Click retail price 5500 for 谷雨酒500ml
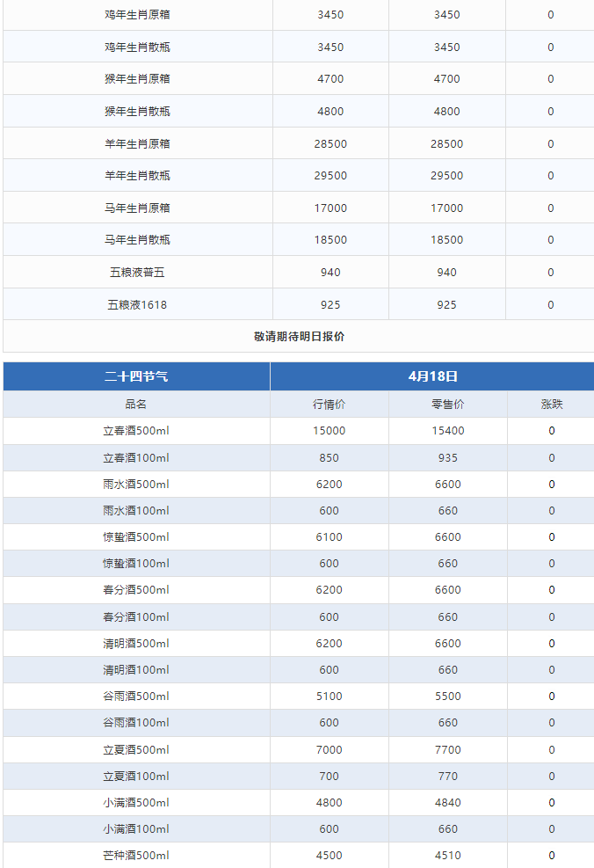The width and height of the screenshot is (594, 868). click(x=448, y=697)
